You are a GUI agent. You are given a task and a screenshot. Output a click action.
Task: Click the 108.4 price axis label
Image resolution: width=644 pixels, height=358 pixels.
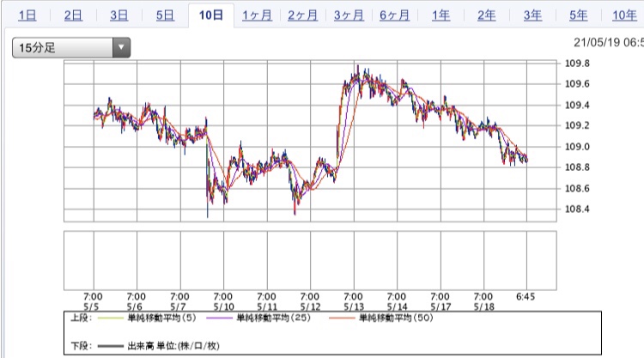577,209
